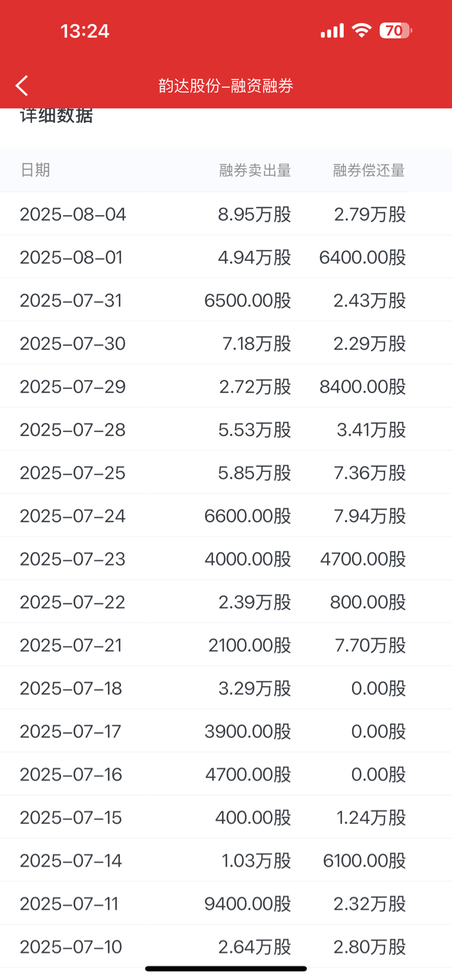Tap 9400.00股 sold on 2025-07-11
This screenshot has width=452, height=980.
(x=248, y=903)
